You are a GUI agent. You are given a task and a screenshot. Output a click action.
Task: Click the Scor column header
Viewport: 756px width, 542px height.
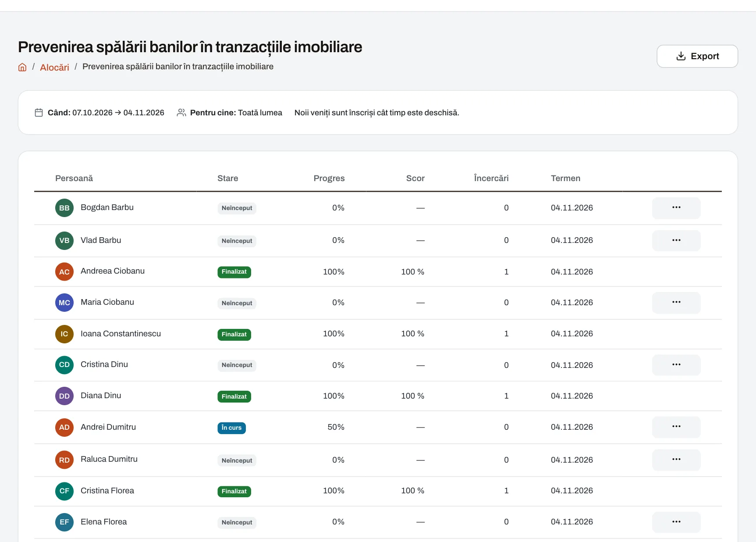coord(415,178)
